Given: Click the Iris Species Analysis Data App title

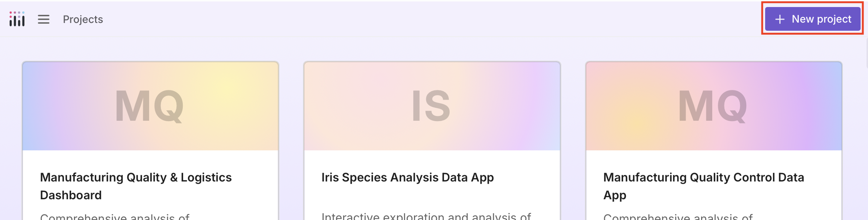Looking at the screenshot, I should click(x=407, y=177).
